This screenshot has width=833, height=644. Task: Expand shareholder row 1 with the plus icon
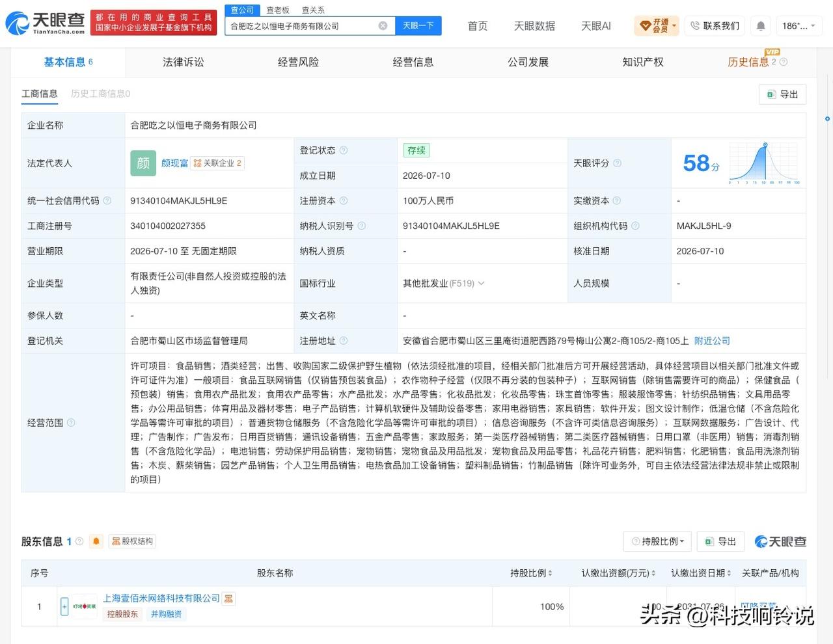[64, 606]
